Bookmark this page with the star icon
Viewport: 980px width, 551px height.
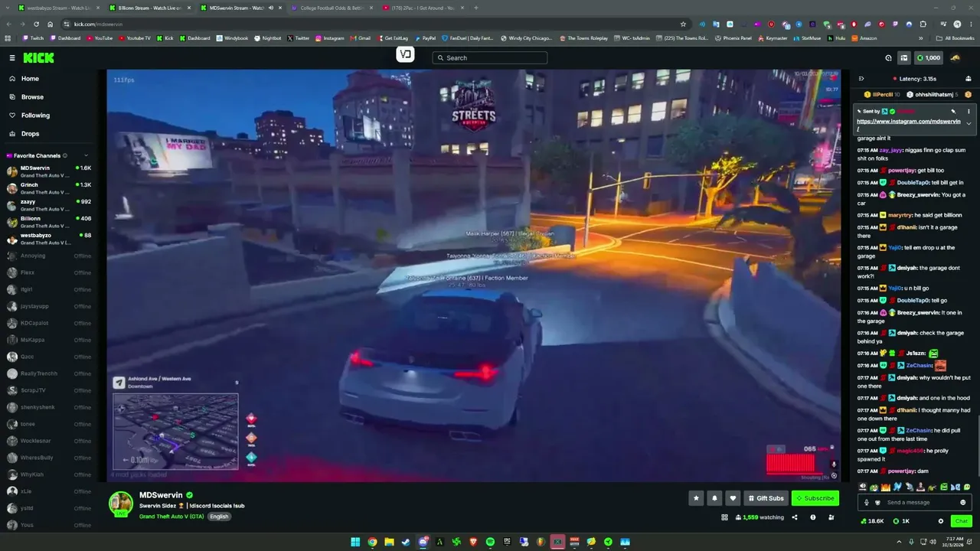683,24
